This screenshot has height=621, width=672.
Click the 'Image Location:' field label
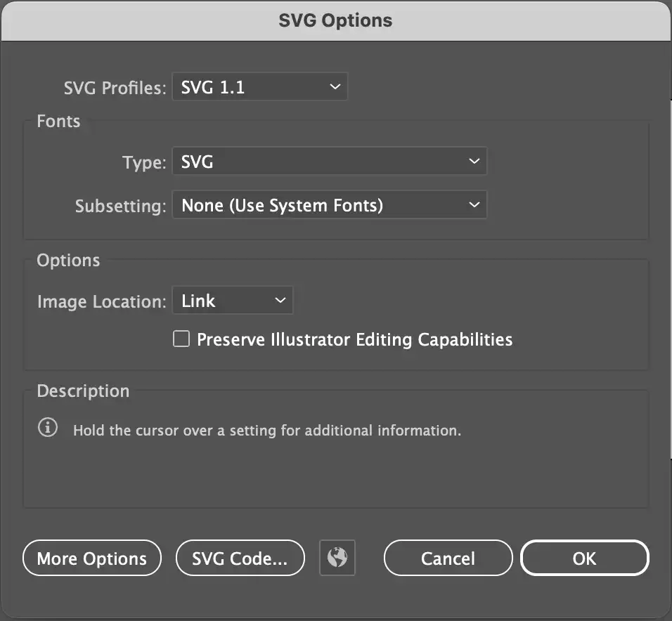(101, 302)
